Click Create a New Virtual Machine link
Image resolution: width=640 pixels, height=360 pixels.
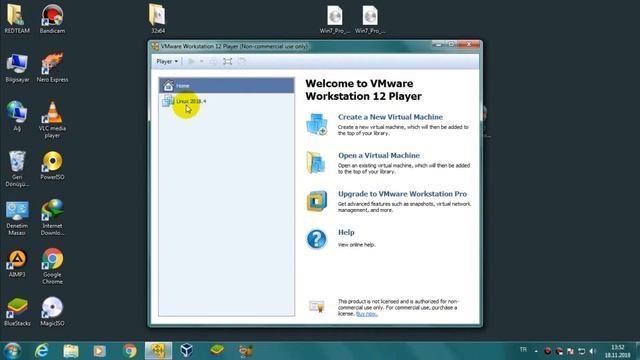click(390, 117)
